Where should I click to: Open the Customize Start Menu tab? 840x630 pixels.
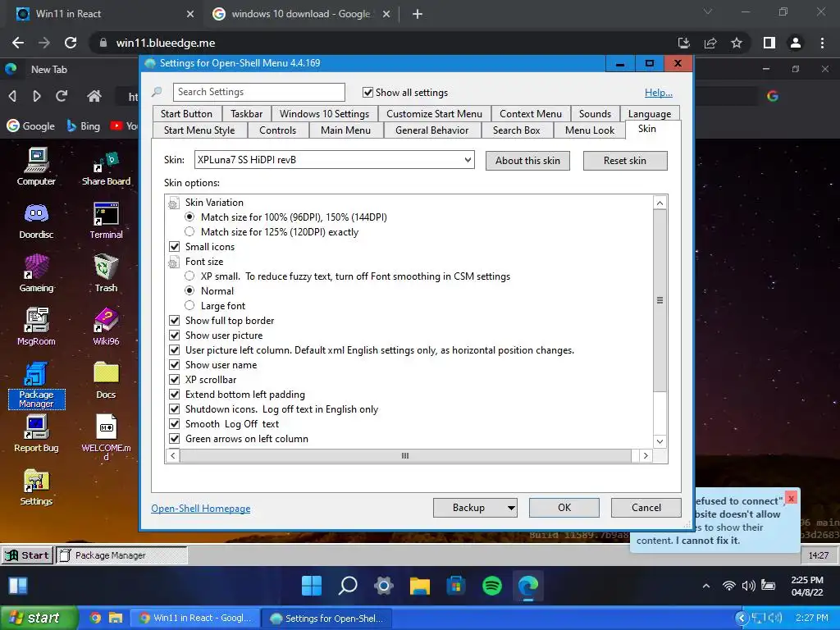(435, 113)
